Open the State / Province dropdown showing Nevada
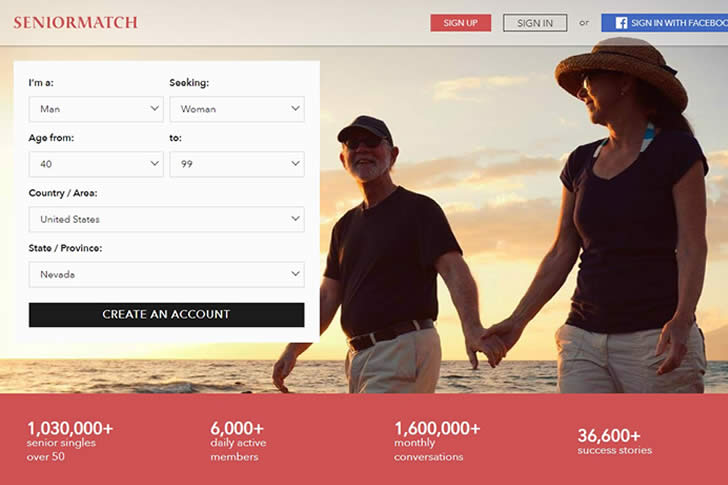The height and width of the screenshot is (485, 728). (167, 274)
